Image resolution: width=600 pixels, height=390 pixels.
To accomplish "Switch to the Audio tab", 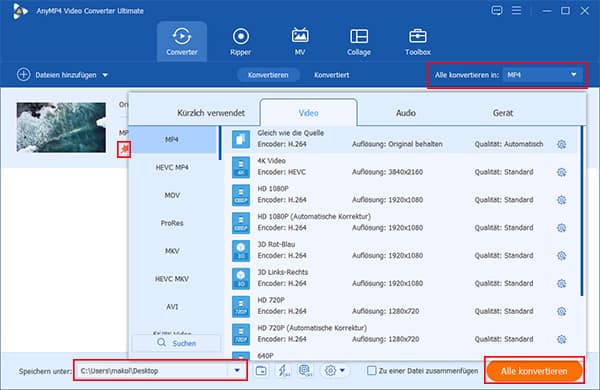I will 406,113.
